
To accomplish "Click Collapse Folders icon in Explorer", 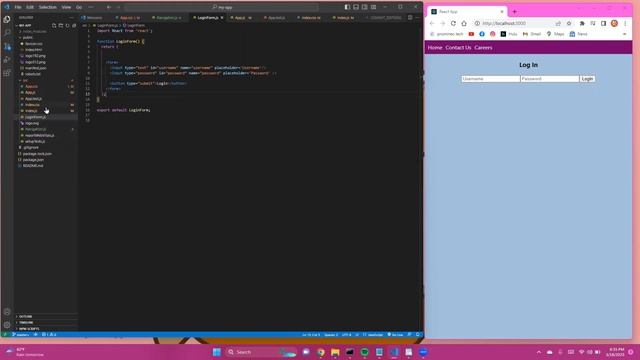I will [x=74, y=25].
